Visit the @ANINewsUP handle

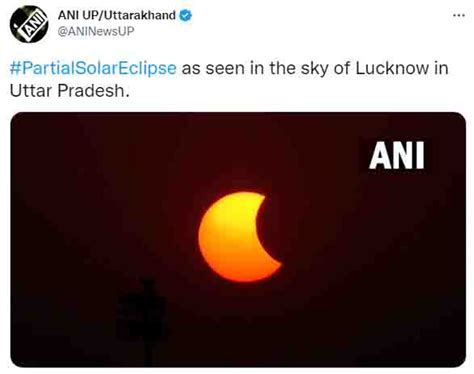tap(96, 31)
